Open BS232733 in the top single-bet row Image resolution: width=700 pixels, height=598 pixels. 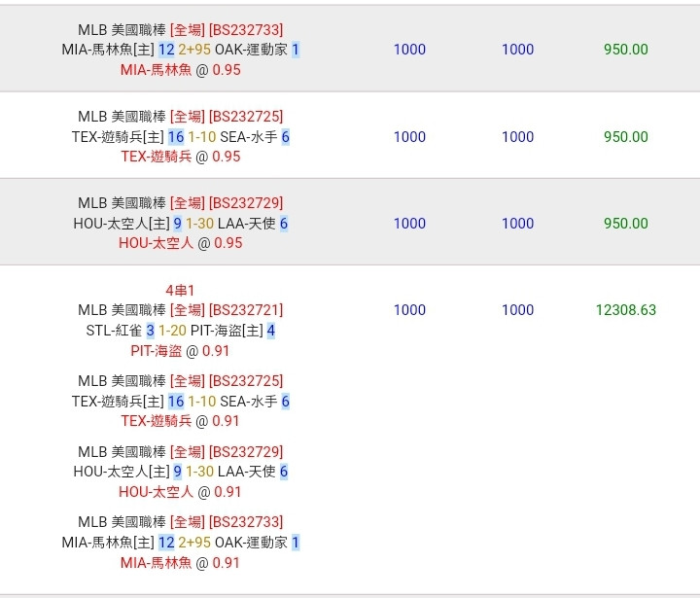(x=246, y=30)
